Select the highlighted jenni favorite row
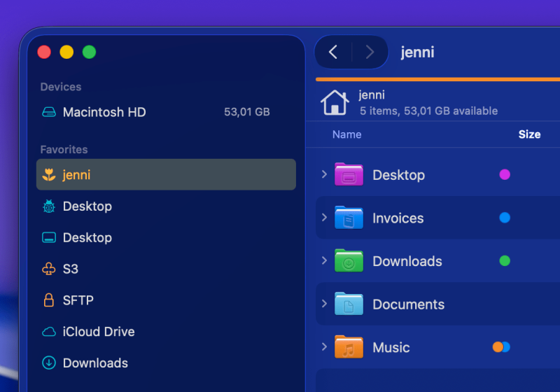This screenshot has height=392, width=560. (x=166, y=174)
